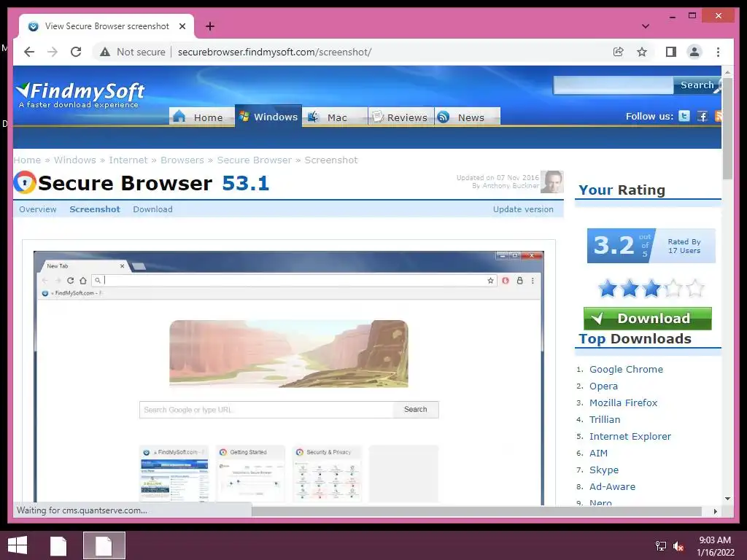Open the profile avatar icon
Viewport: 747px width, 560px height.
pos(694,52)
